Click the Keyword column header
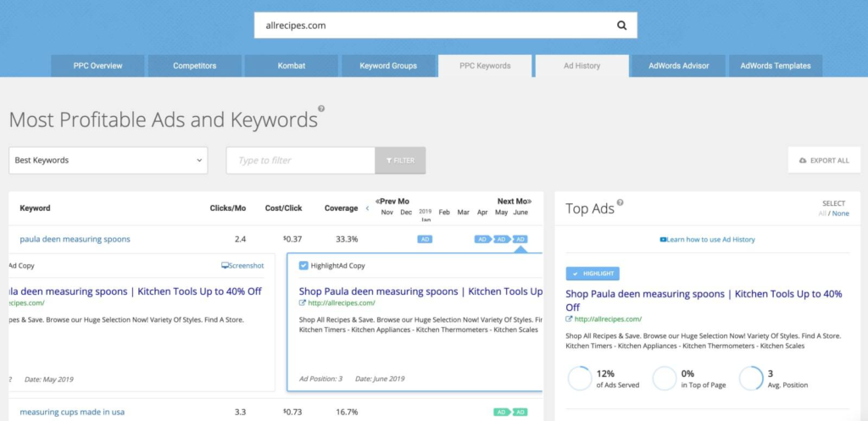The width and height of the screenshot is (868, 421). pyautogui.click(x=35, y=208)
